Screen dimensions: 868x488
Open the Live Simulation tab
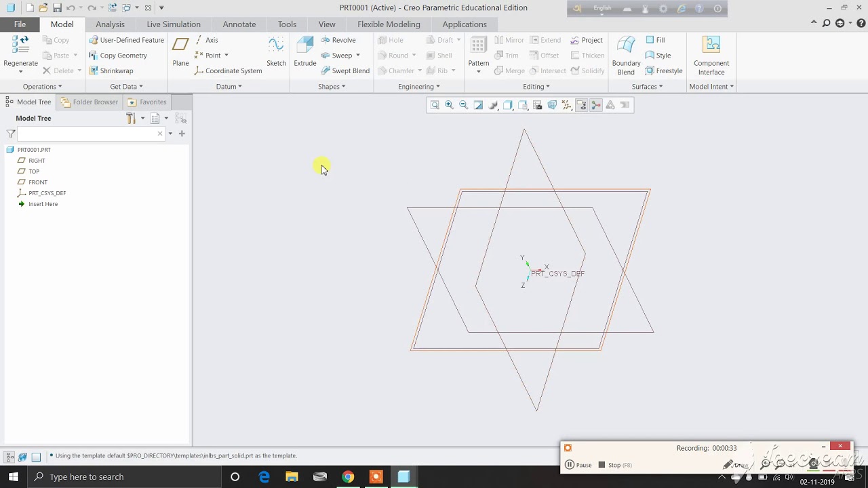pos(174,24)
